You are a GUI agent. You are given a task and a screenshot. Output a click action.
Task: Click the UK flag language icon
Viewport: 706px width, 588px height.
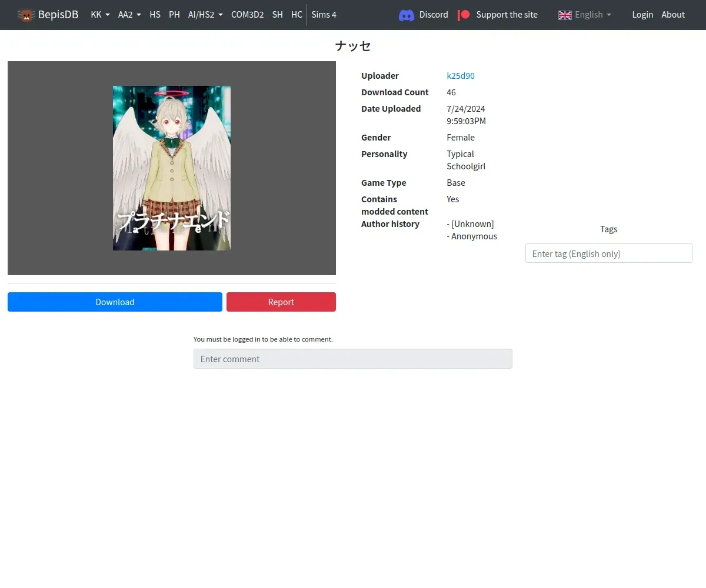(x=565, y=15)
